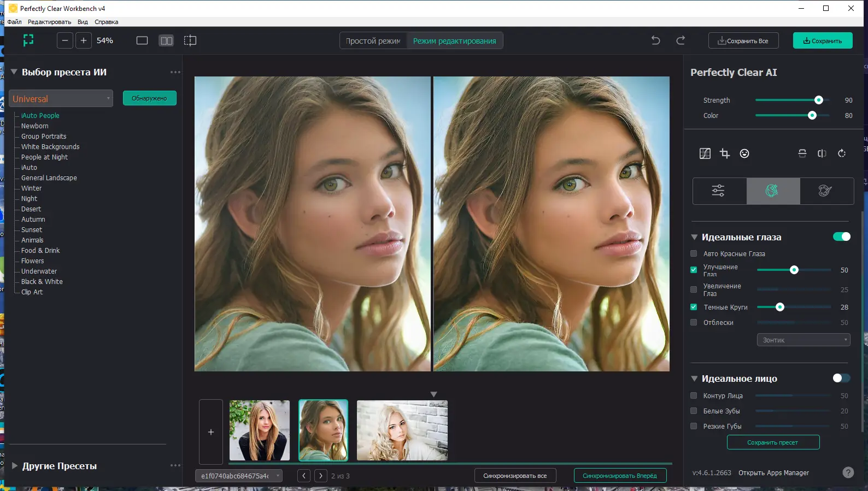Check Отблески checkbox
This screenshot has width=868, height=491.
coord(694,322)
